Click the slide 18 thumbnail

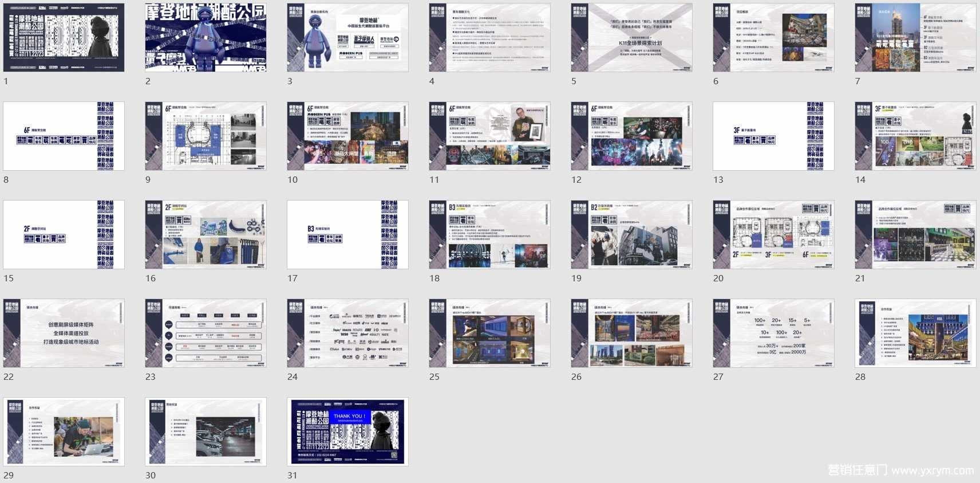(x=490, y=235)
